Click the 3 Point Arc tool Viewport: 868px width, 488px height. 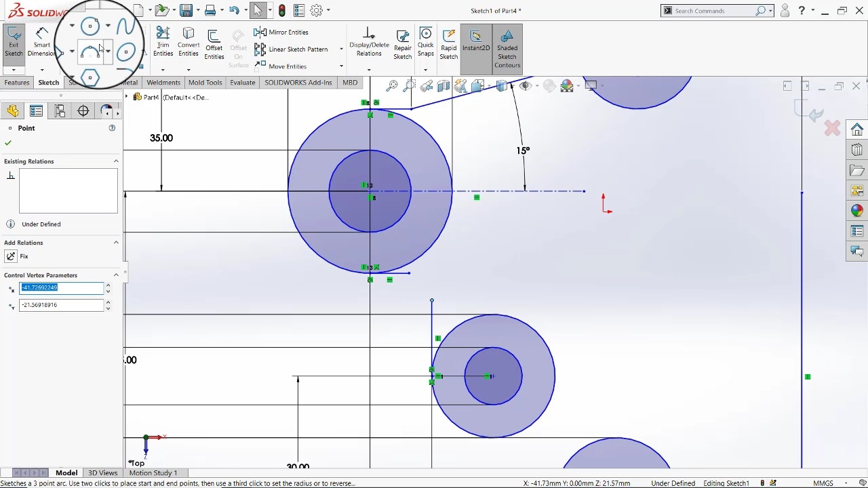pos(90,52)
